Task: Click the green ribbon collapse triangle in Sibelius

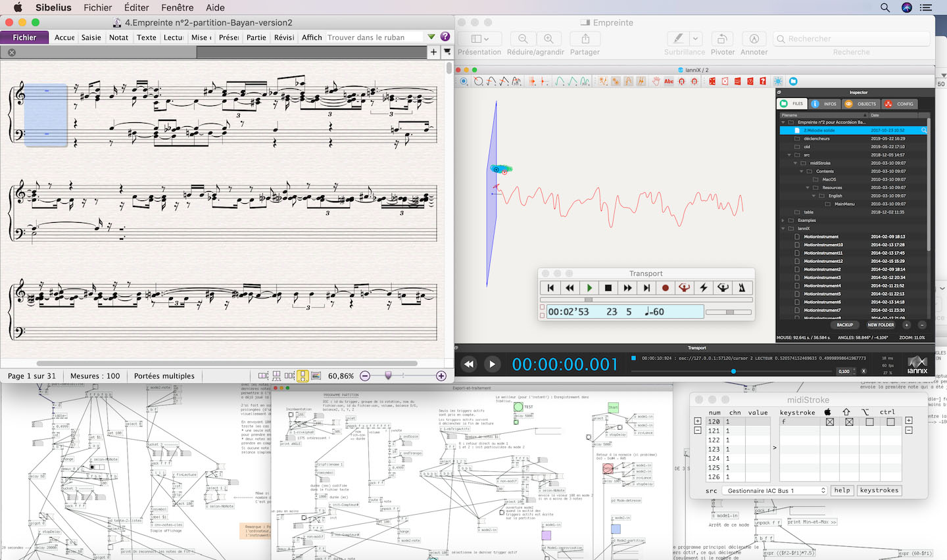Action: pyautogui.click(x=431, y=37)
